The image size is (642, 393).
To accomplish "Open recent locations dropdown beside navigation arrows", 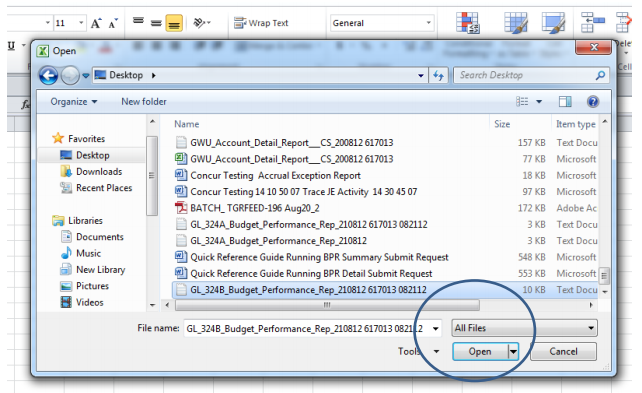I will point(86,76).
